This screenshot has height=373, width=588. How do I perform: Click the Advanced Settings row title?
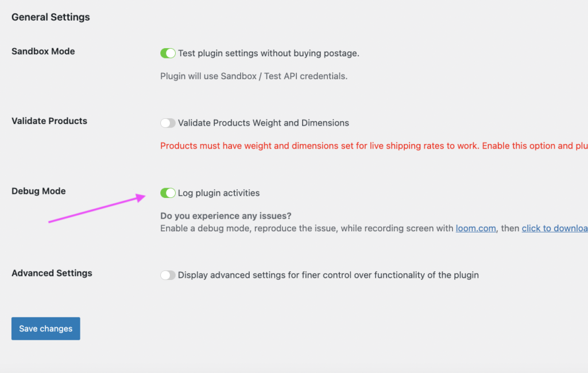tap(52, 273)
